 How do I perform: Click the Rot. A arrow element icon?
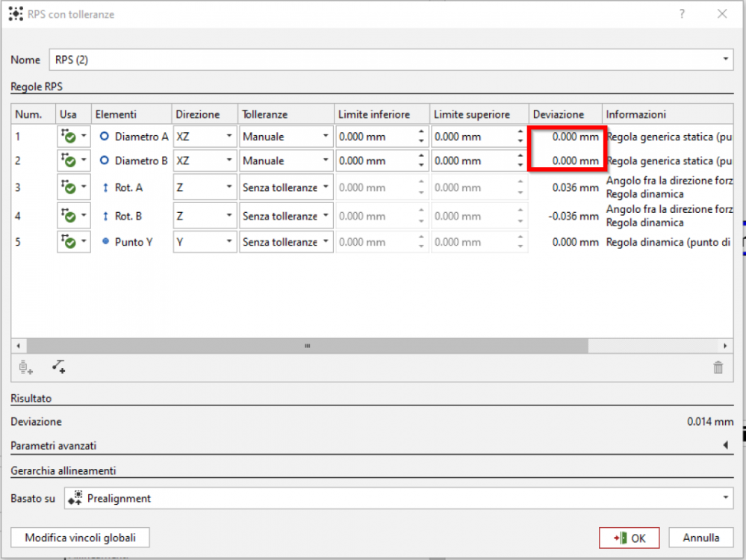coord(105,187)
